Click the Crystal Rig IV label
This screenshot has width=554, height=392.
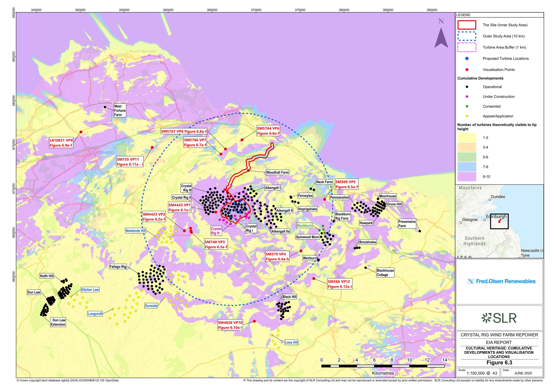pyautogui.click(x=216, y=231)
